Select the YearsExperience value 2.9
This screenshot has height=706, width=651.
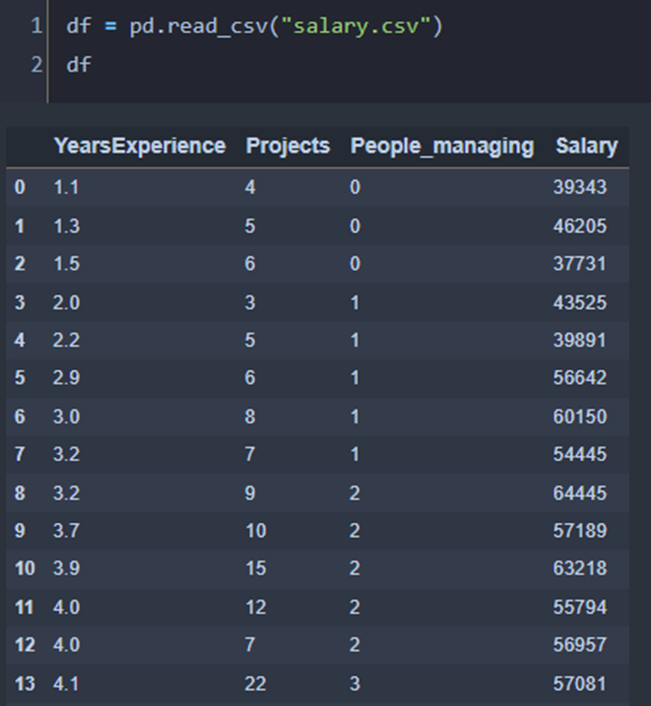click(x=66, y=378)
